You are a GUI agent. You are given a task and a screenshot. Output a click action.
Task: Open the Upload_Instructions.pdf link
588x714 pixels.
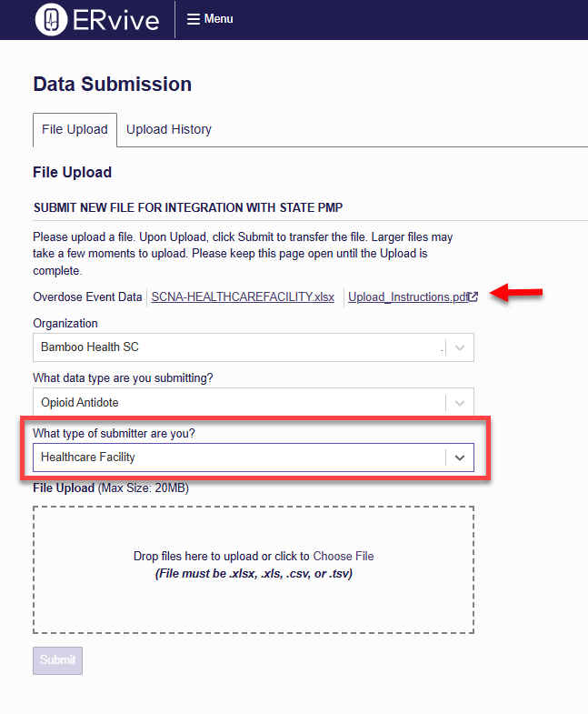408,297
